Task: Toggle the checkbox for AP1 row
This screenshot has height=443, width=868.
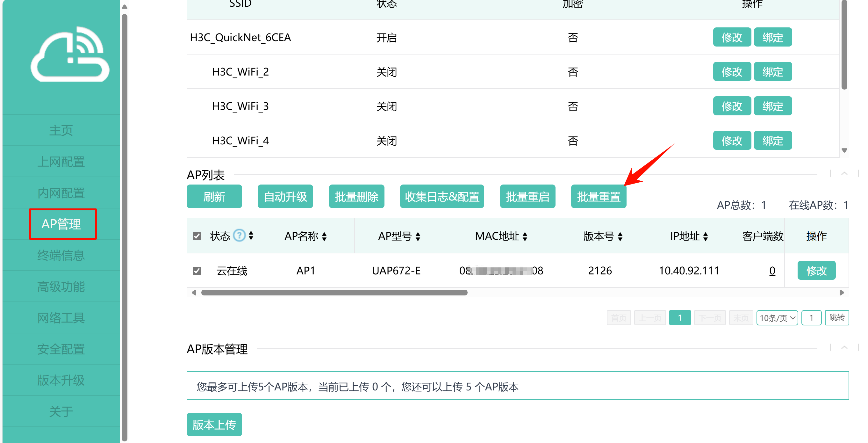Action: pos(197,271)
